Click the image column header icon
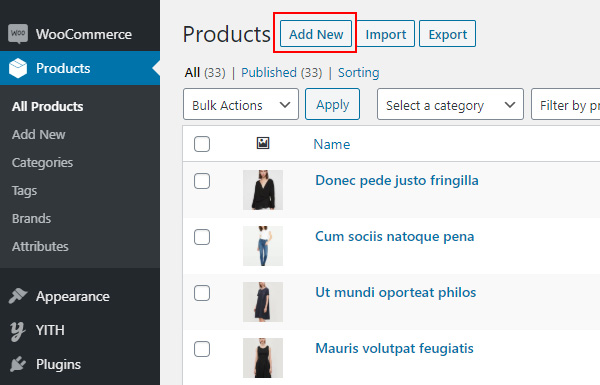 pos(263,143)
